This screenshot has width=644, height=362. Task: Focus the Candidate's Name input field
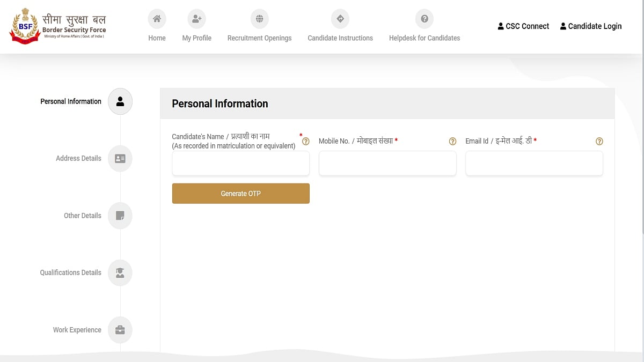pyautogui.click(x=240, y=164)
